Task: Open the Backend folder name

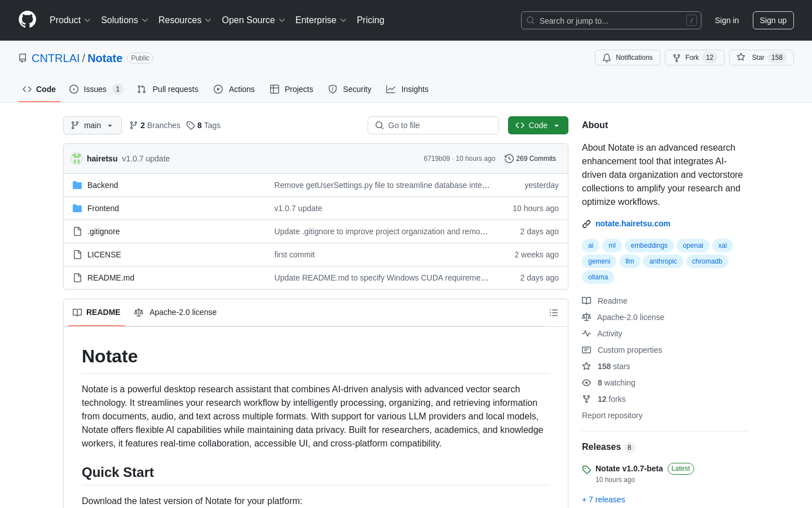Action: click(x=103, y=185)
